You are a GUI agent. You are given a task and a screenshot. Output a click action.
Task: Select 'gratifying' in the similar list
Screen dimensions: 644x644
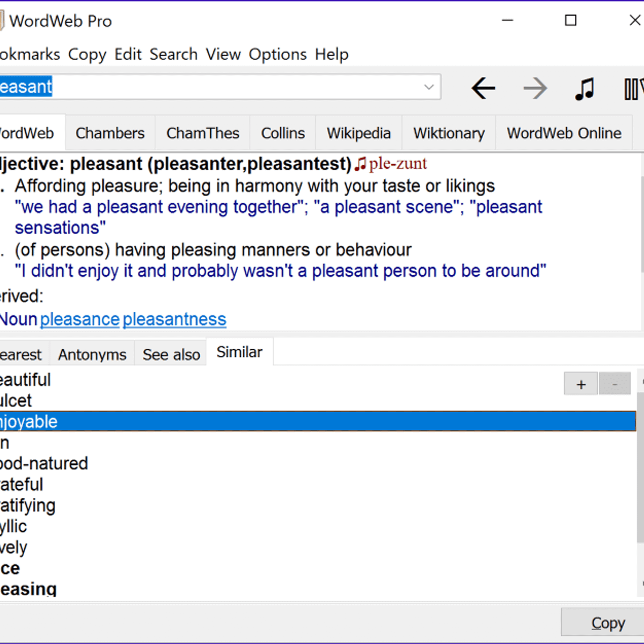318,506
